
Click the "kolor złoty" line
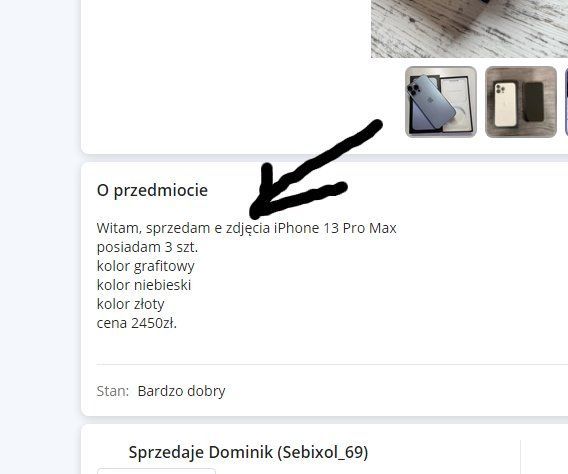pos(130,304)
